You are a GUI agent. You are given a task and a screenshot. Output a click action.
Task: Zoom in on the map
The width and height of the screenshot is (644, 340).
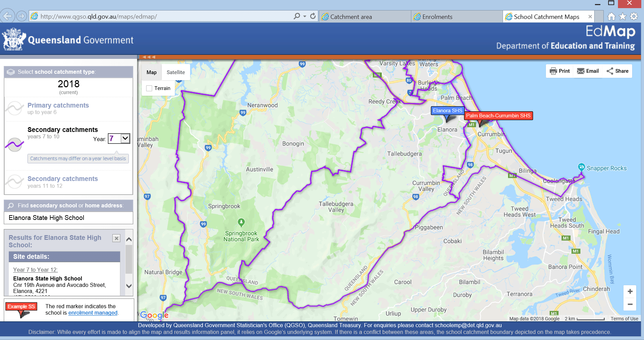coord(630,292)
